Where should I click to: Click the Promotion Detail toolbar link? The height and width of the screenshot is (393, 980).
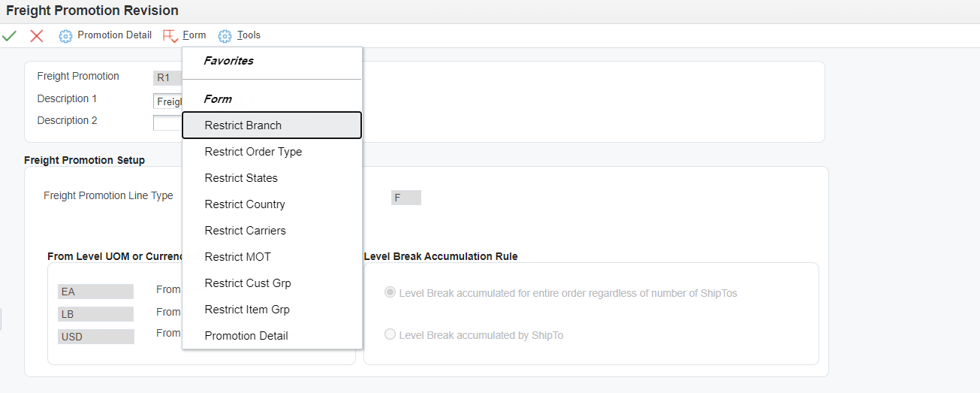tap(114, 35)
